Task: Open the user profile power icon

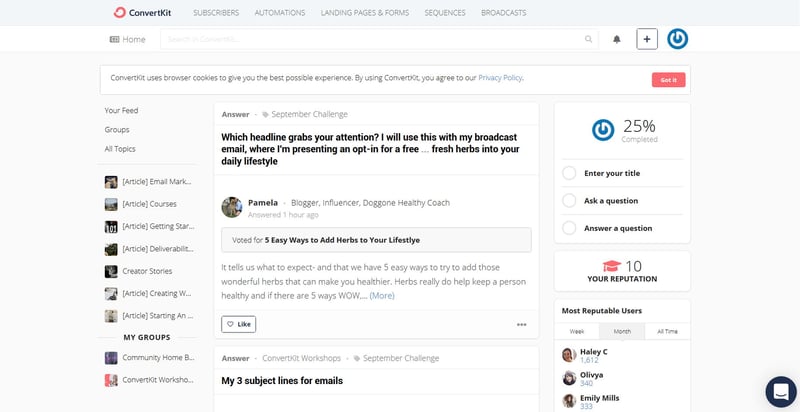Action: tap(678, 39)
